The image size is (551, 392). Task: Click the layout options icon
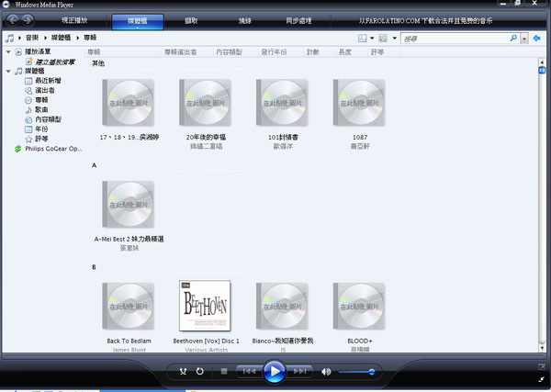pyautogui.click(x=363, y=38)
